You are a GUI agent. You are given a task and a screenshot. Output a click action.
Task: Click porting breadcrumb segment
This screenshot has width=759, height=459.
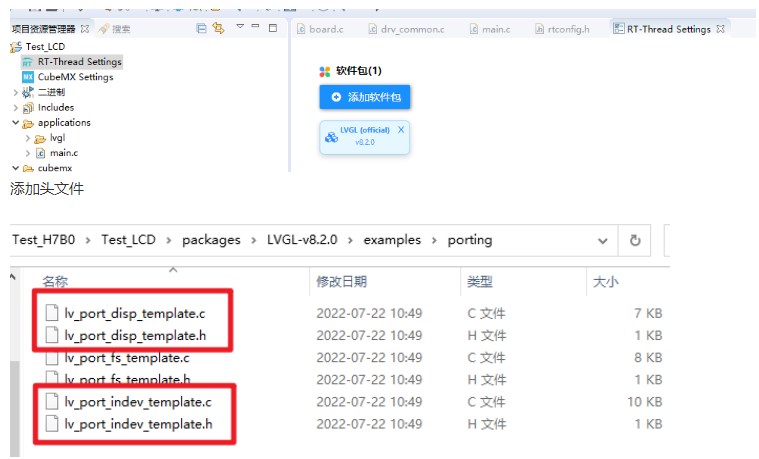[x=470, y=240]
